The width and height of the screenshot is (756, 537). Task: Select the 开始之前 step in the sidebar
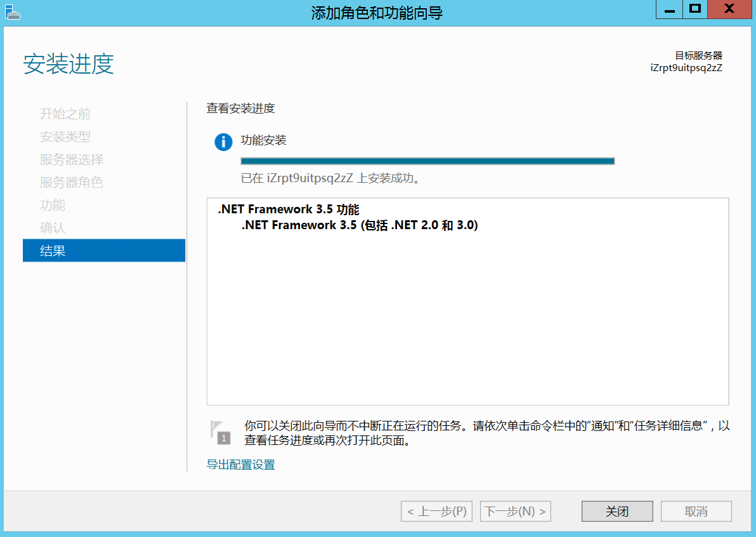(x=65, y=114)
